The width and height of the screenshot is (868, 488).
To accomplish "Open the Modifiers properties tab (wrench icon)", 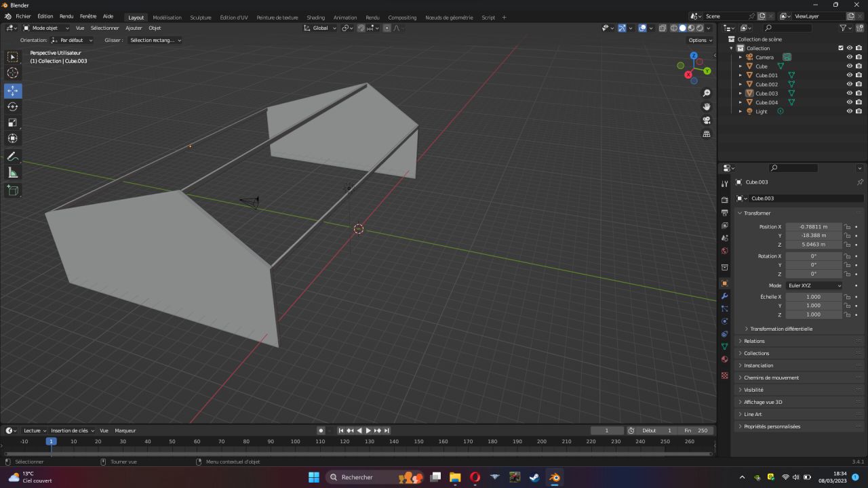I will [724, 297].
